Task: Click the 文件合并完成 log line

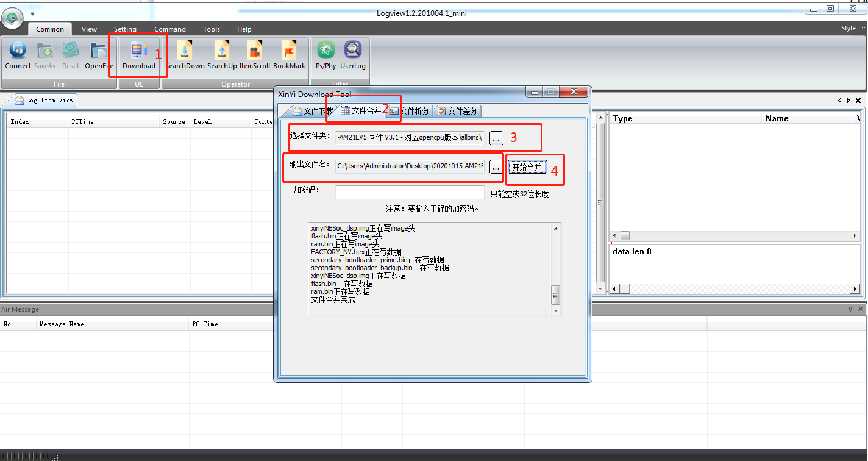Action: [x=333, y=300]
